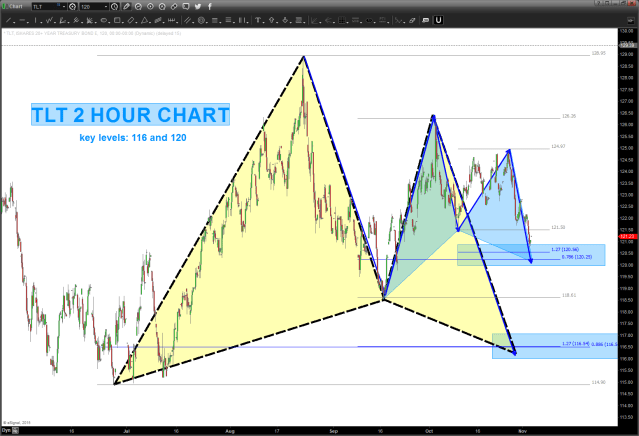Click the 128.95 price level label

tap(598, 53)
